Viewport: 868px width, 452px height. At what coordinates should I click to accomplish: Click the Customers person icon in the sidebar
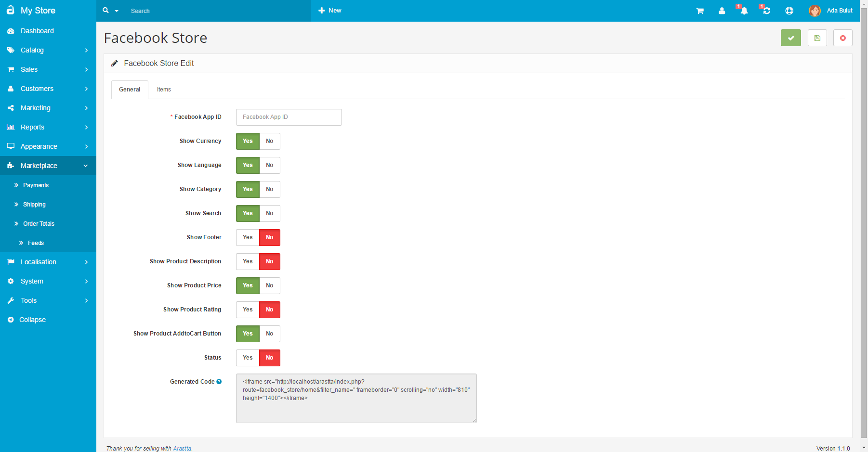pyautogui.click(x=11, y=89)
